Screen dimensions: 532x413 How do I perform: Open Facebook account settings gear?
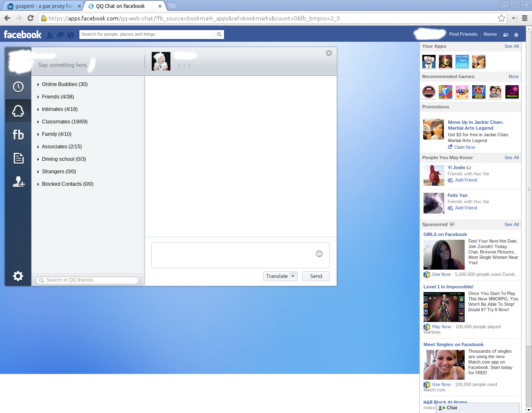coord(516,35)
